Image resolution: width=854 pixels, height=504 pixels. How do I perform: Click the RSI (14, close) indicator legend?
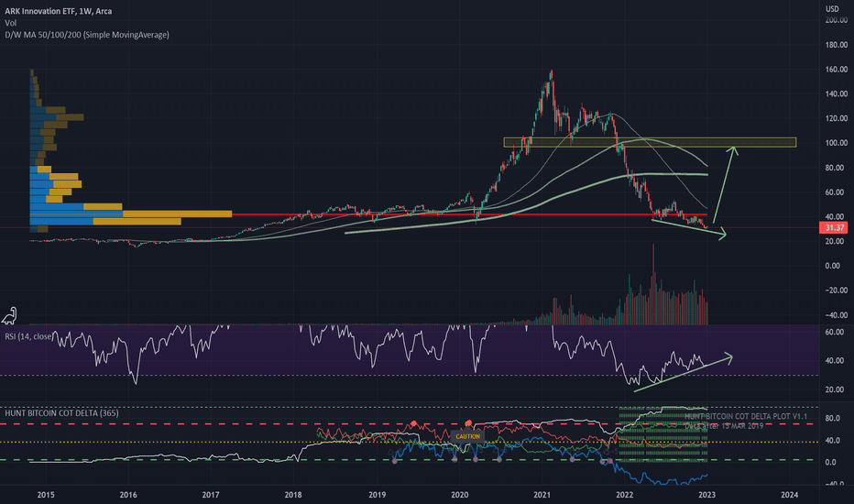pos(29,336)
